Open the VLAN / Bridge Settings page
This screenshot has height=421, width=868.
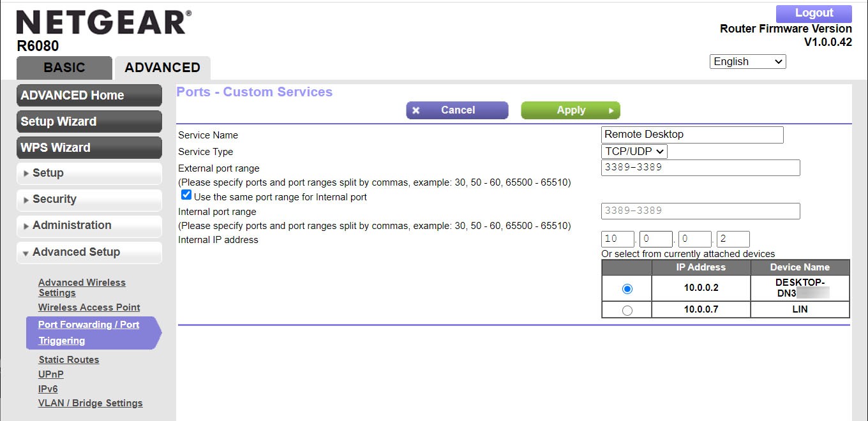[91, 403]
